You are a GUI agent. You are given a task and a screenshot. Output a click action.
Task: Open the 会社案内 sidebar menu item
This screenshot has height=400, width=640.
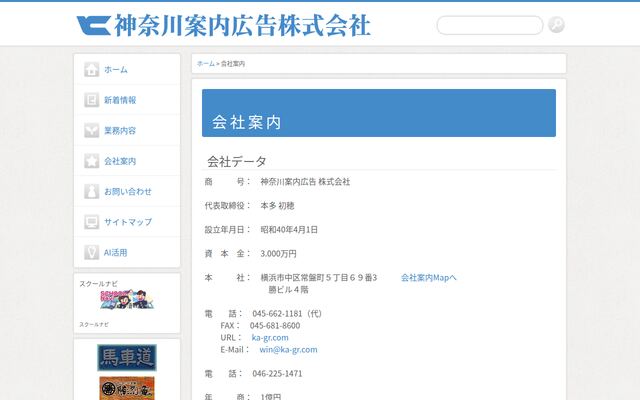[x=127, y=161]
